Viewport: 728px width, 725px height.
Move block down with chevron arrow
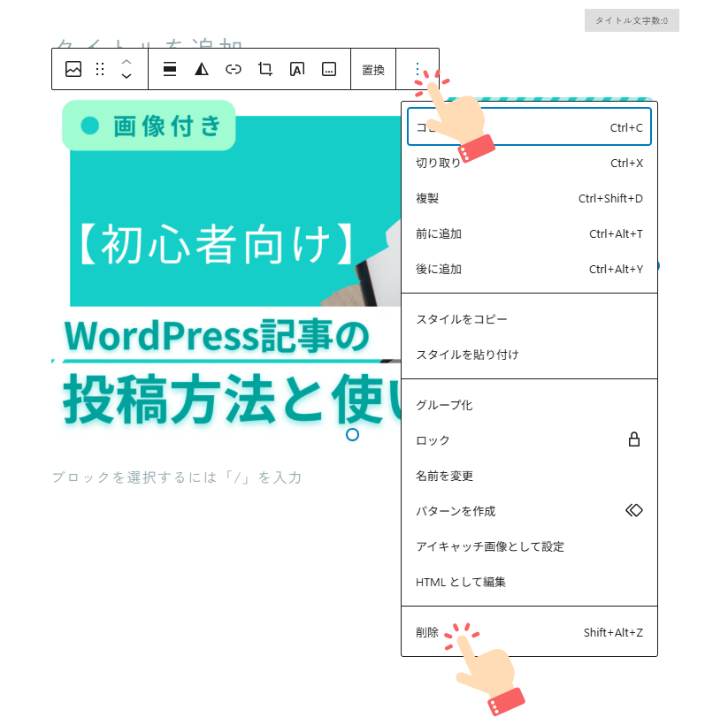126,76
